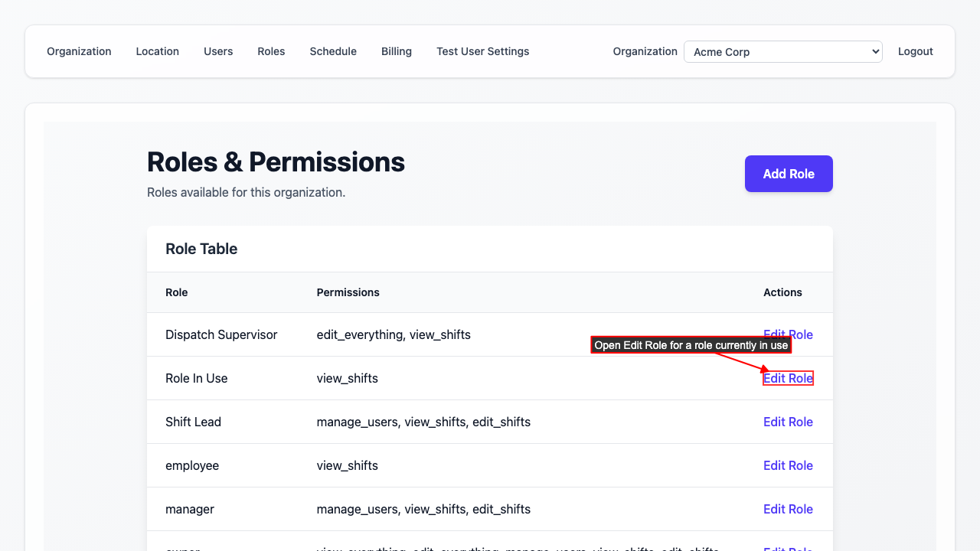Open Test User Settings

[482, 51]
